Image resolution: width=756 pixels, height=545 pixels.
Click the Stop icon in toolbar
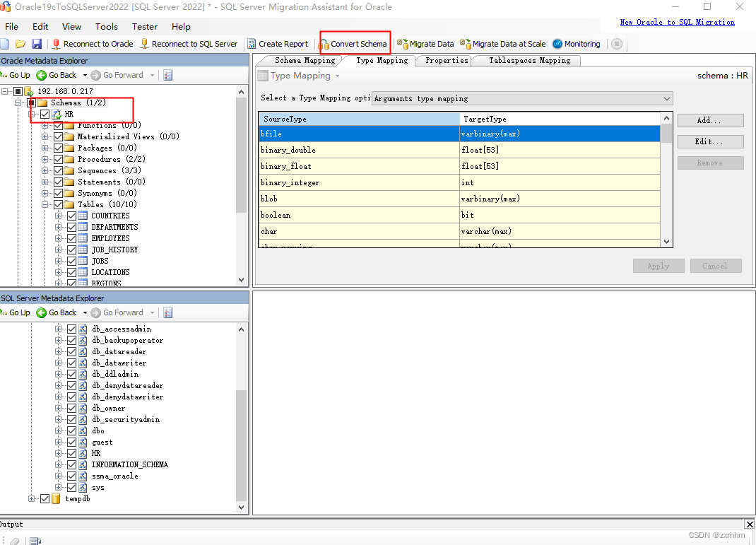[616, 44]
